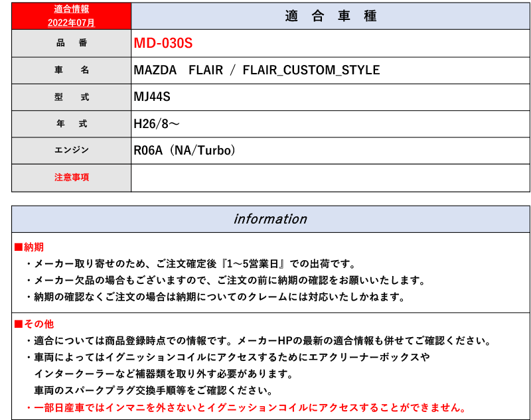This screenshot has height=420, width=531.
Task: Click the line about エアクリーナーボックス access
Action: click(228, 357)
